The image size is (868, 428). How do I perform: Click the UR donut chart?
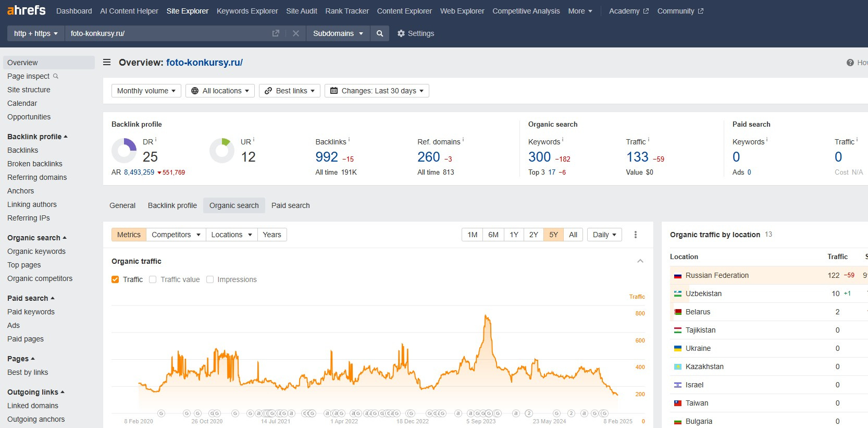(222, 151)
